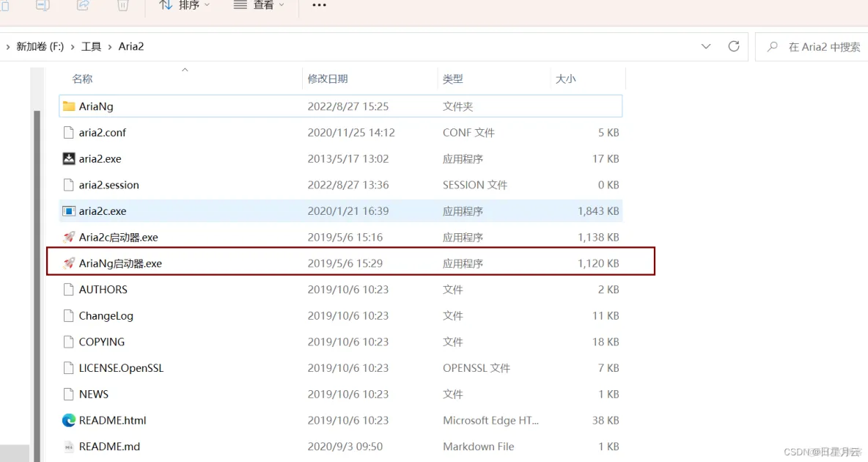Select the aria2.conf file name

coord(103,133)
